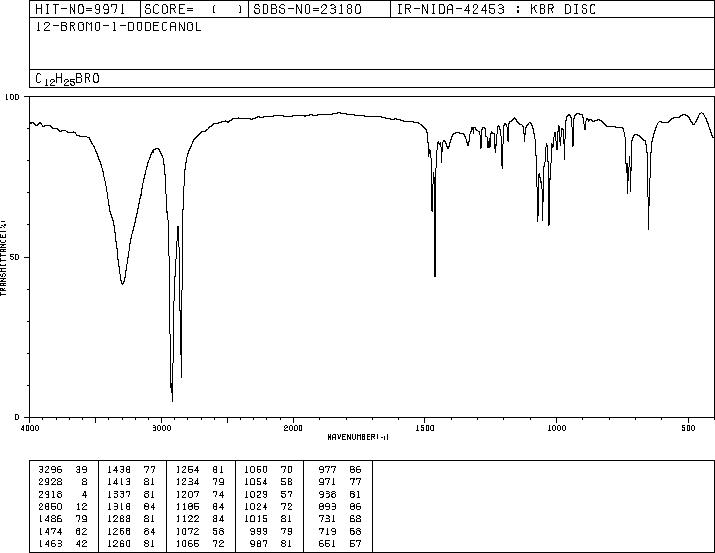715x553 pixels.
Task: Click the 999 peak table entry
Action: point(272,531)
